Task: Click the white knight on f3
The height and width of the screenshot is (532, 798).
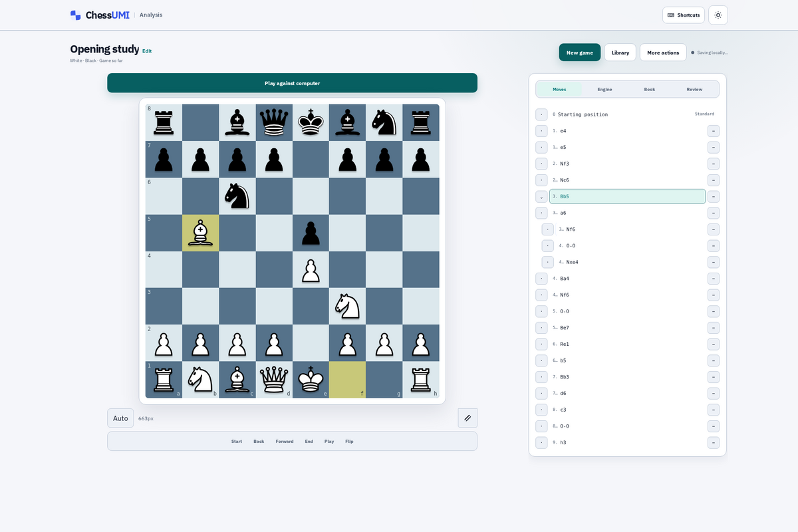Action: (347, 306)
